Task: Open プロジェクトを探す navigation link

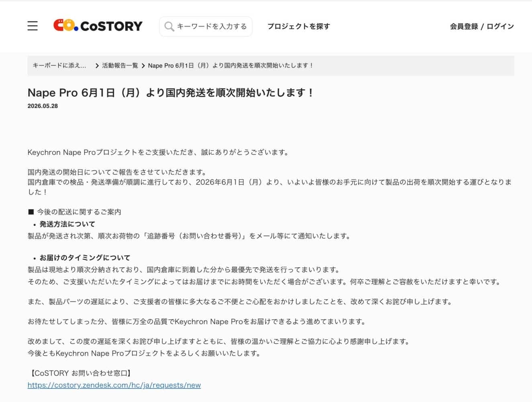Action: coord(299,27)
